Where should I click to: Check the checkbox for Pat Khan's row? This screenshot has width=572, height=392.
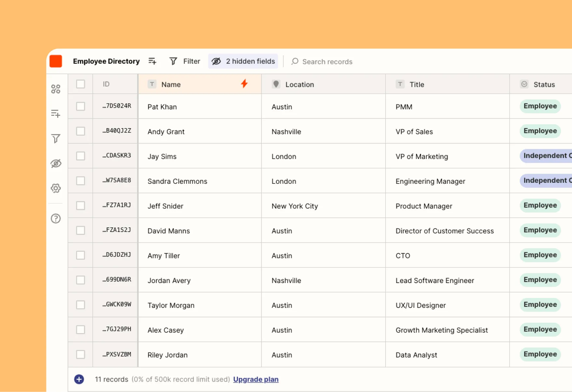tap(80, 106)
